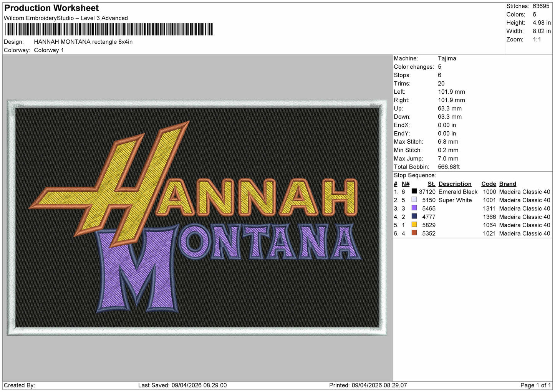Click the Height value '4.98 in'

click(x=542, y=23)
